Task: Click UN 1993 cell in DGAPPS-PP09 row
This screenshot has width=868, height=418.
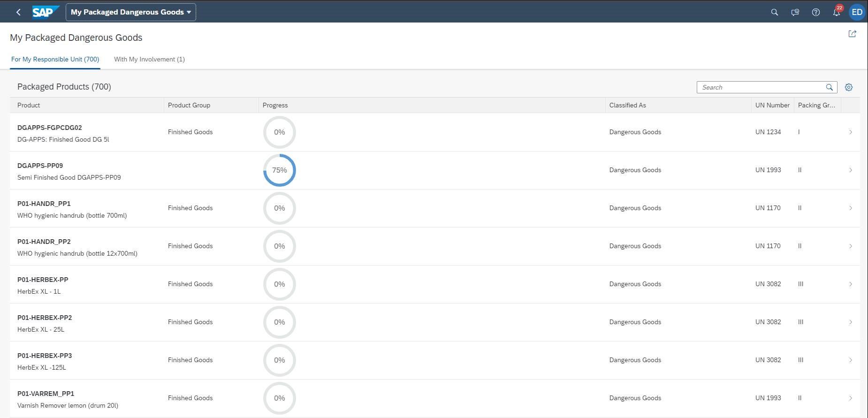Action: coord(768,170)
